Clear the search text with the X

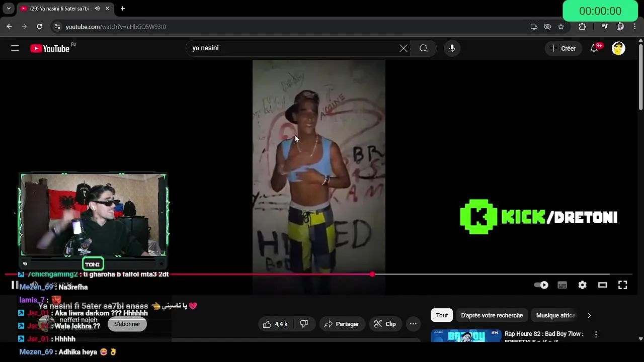pos(404,48)
